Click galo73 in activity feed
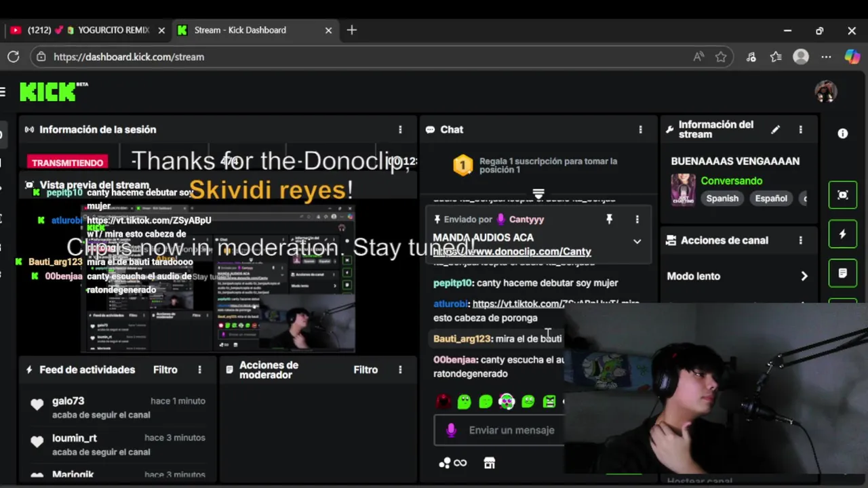This screenshot has width=868, height=488. click(x=68, y=401)
